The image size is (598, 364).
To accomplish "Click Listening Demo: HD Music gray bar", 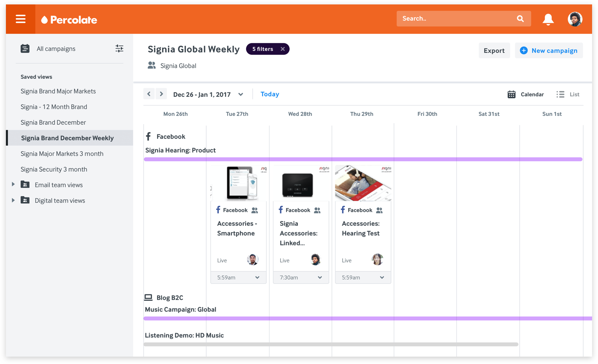I will [331, 344].
